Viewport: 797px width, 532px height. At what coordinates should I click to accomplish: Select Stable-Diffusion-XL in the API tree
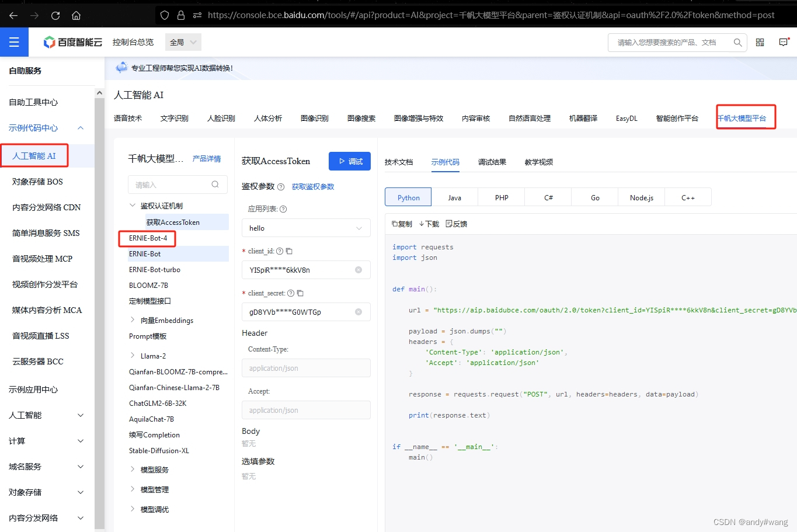pyautogui.click(x=159, y=451)
